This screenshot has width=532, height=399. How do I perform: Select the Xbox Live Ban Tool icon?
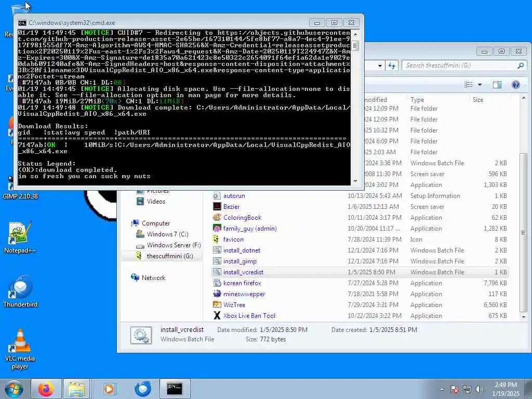click(217, 315)
